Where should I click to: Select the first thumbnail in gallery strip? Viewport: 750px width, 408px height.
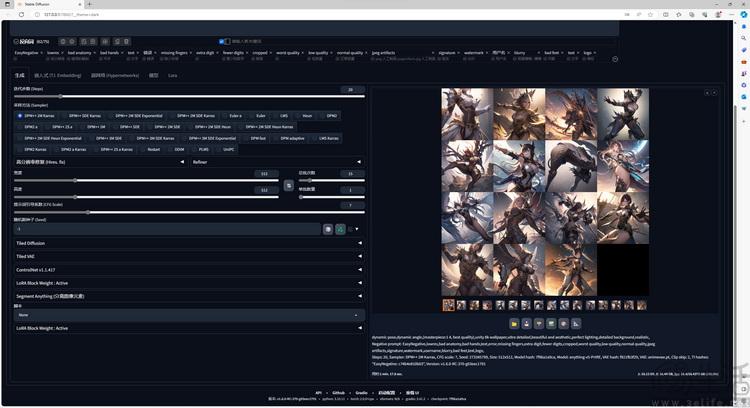click(x=448, y=305)
